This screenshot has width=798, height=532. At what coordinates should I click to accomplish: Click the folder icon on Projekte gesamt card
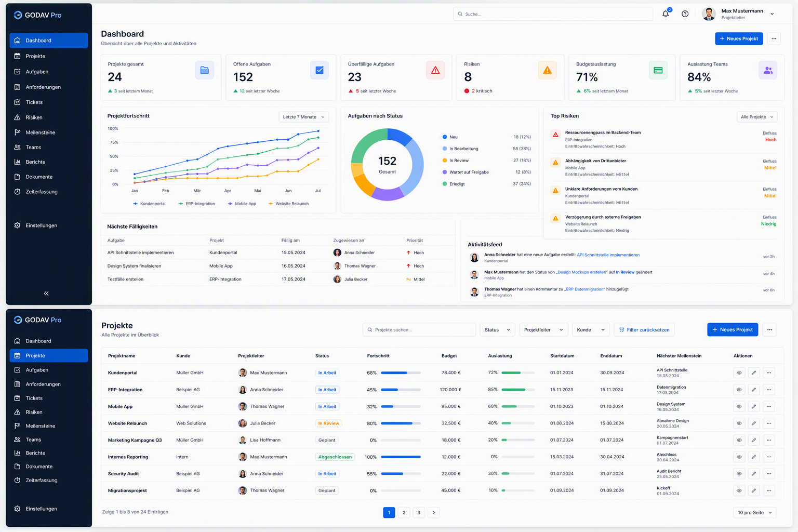pyautogui.click(x=205, y=70)
